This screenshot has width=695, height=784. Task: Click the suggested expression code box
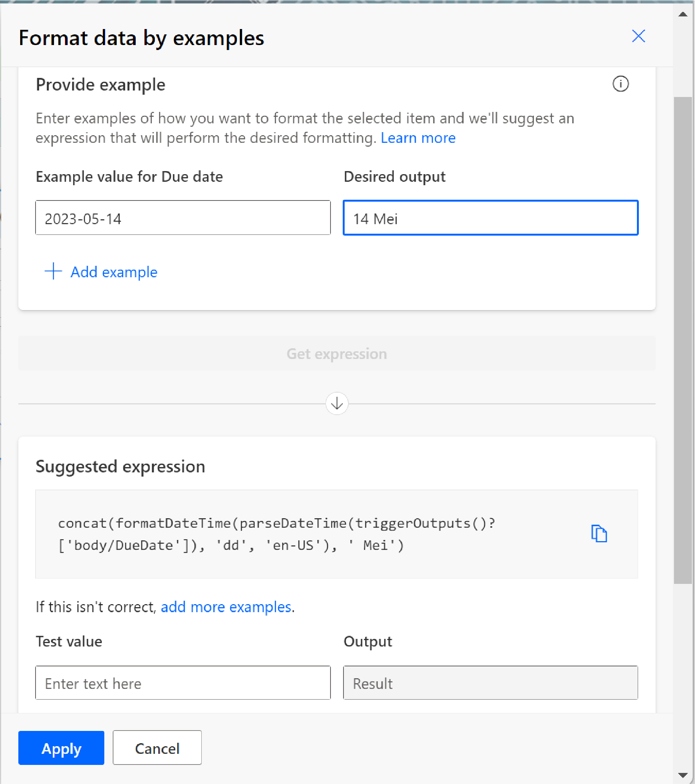pos(337,534)
